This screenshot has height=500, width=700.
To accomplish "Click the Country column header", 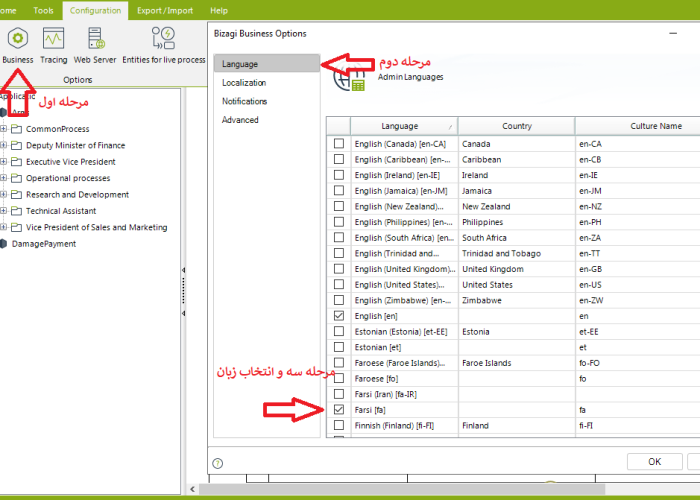I will [x=517, y=126].
